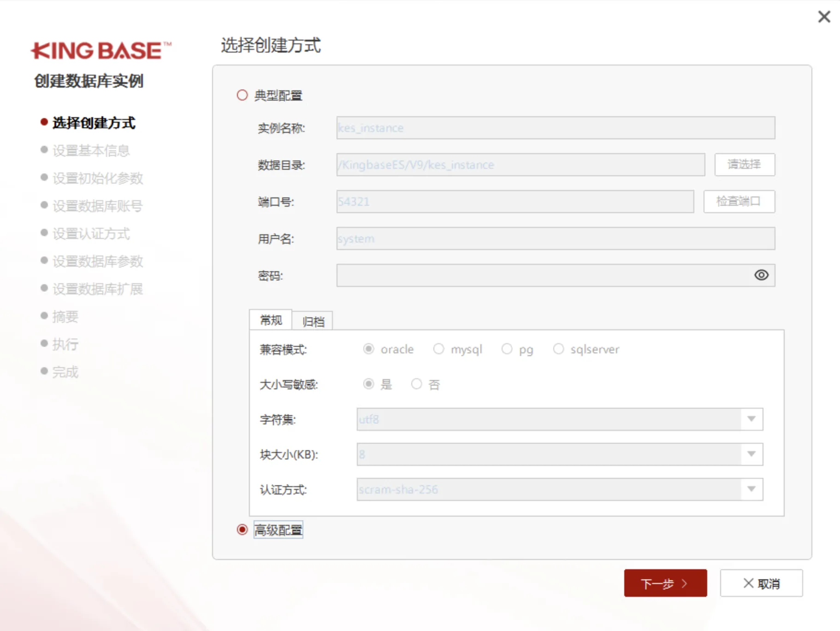Click the KING BASE logo
Image resolution: width=840 pixels, height=631 pixels.
coord(101,51)
